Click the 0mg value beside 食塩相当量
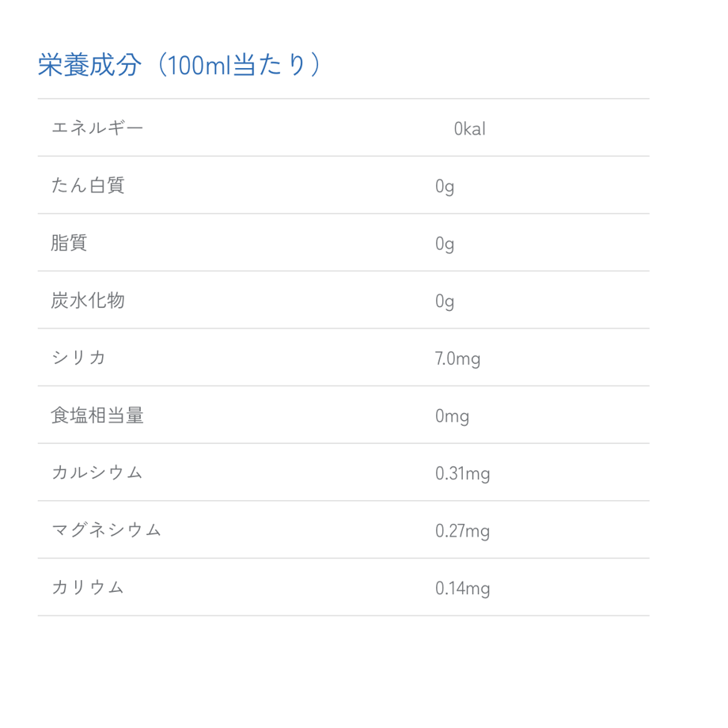This screenshot has height=728, width=728. point(452,416)
